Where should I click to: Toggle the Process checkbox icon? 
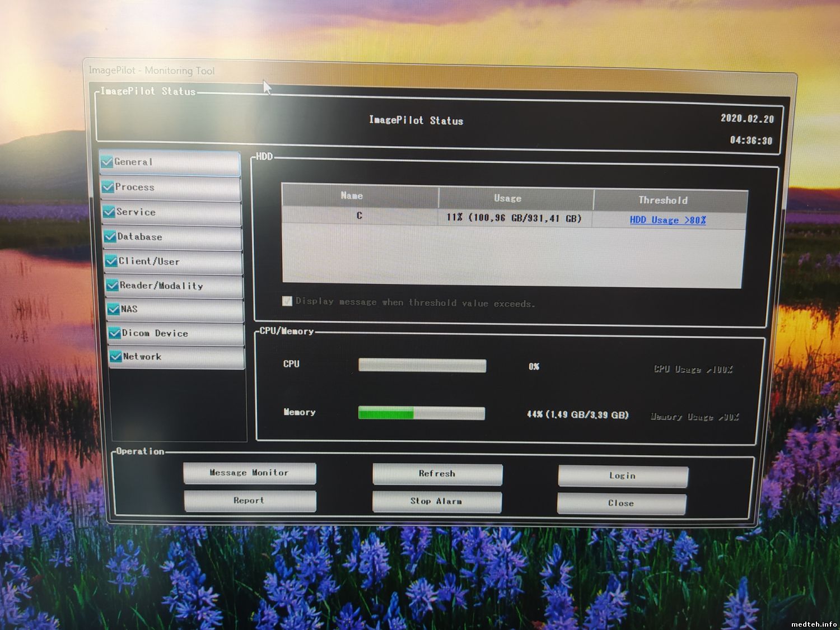click(x=108, y=188)
